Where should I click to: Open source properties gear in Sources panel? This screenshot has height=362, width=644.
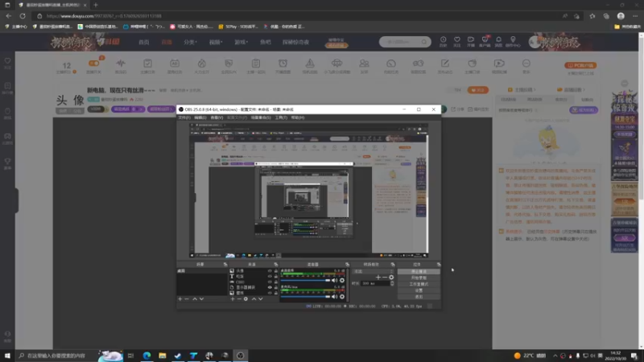tap(246, 299)
